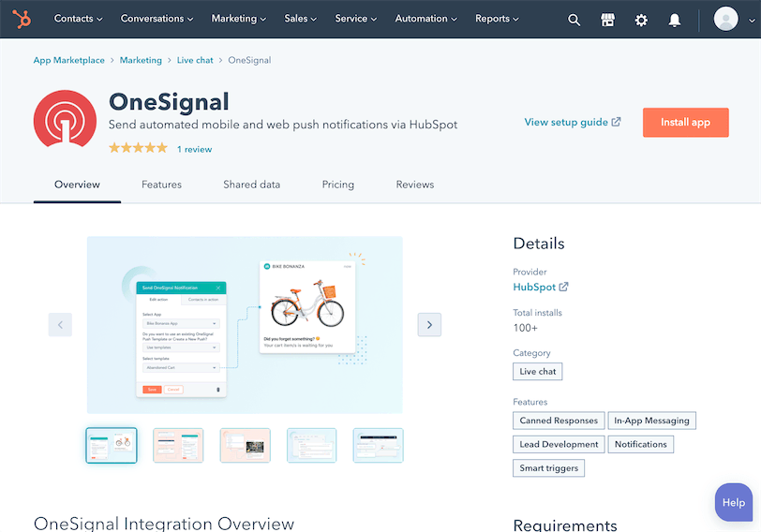This screenshot has width=761, height=532.
Task: Open the Marketplace storefront icon
Action: tap(607, 20)
